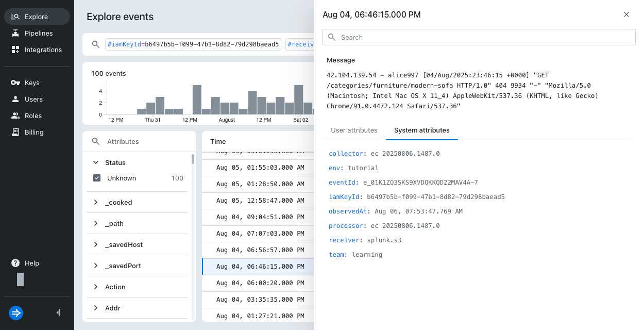The width and height of the screenshot is (644, 330).
Task: Click the splunk.s3 receiver value
Action: (384, 240)
